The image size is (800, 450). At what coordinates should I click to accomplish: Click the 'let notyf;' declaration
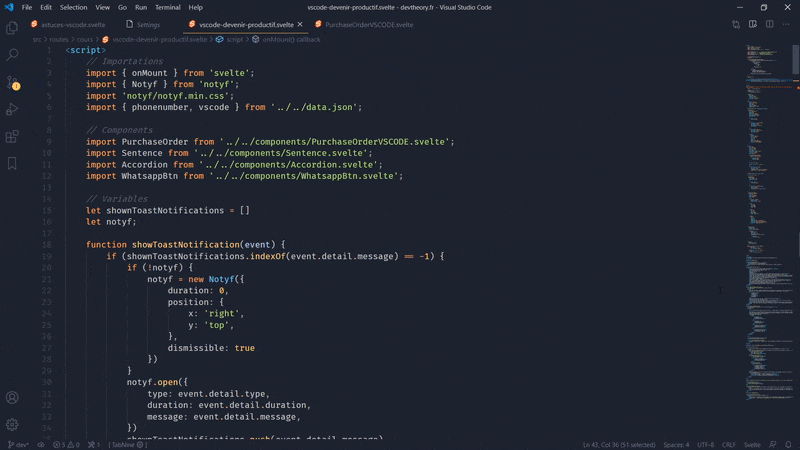click(111, 222)
